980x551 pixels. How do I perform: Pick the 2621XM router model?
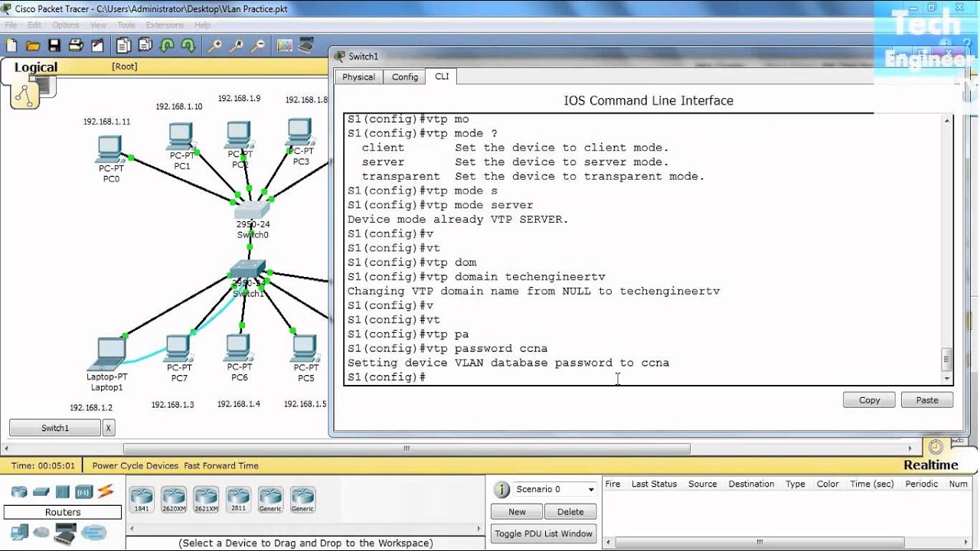(x=206, y=500)
